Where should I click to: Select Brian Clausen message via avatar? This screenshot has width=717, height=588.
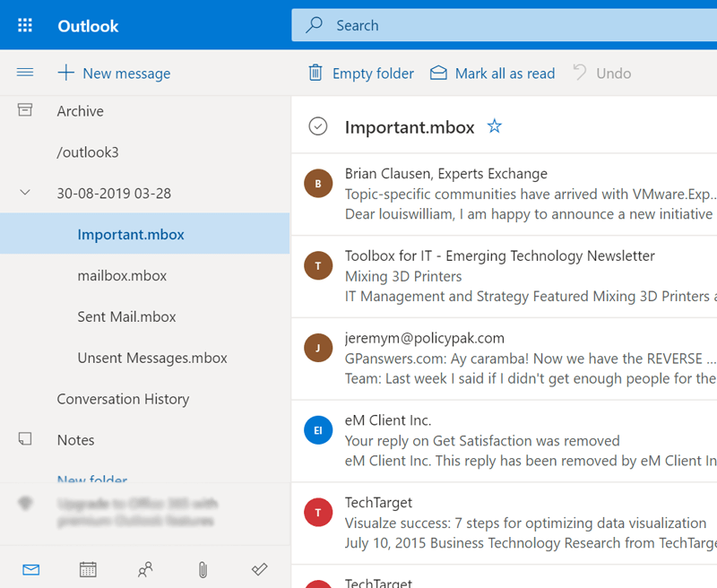pyautogui.click(x=318, y=184)
